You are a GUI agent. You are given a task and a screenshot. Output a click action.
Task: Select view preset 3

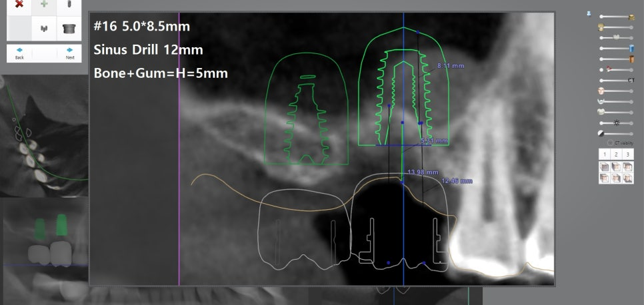[x=627, y=154]
